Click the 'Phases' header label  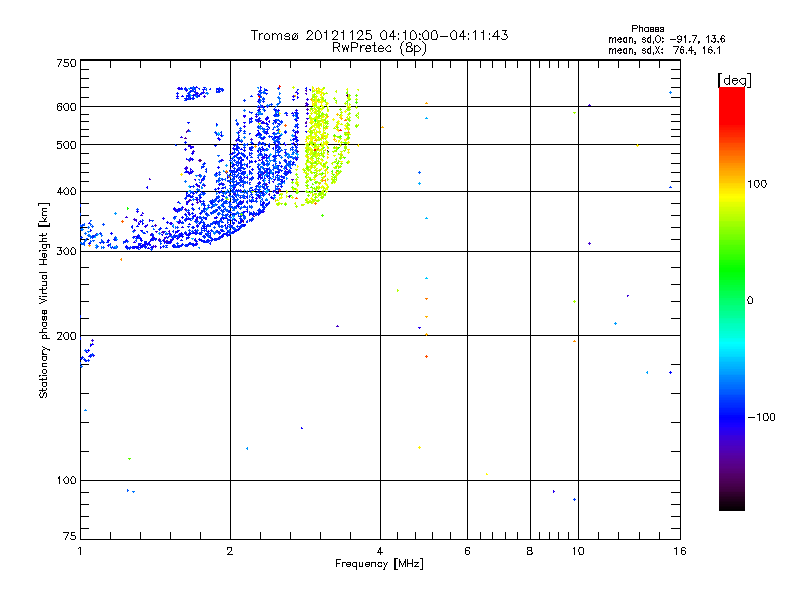point(647,29)
